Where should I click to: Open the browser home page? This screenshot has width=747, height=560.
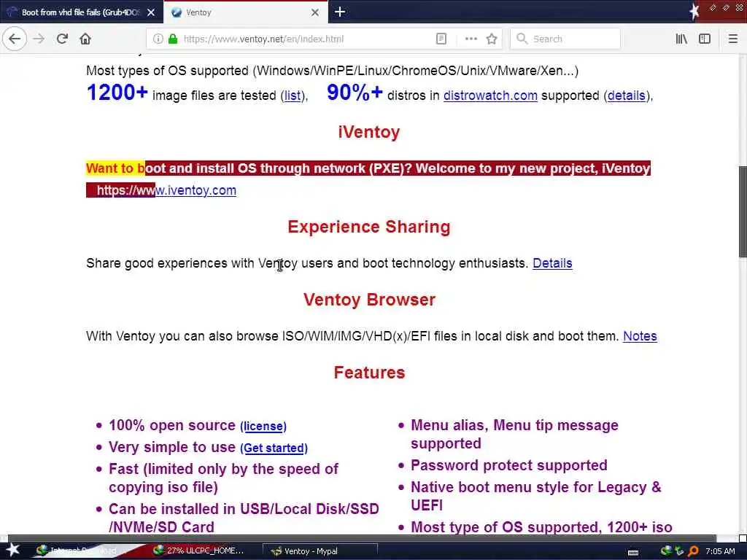point(85,39)
